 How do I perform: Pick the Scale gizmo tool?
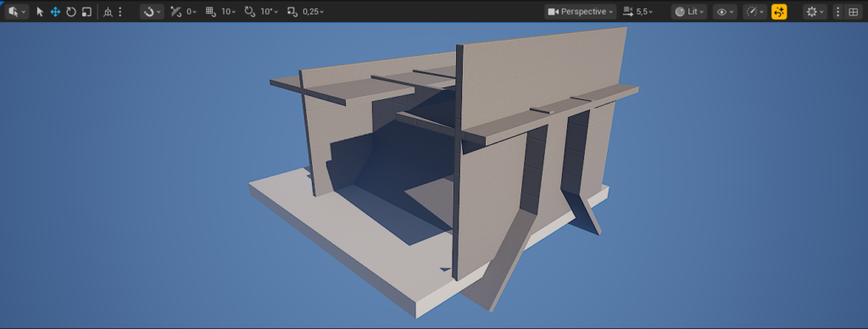86,12
